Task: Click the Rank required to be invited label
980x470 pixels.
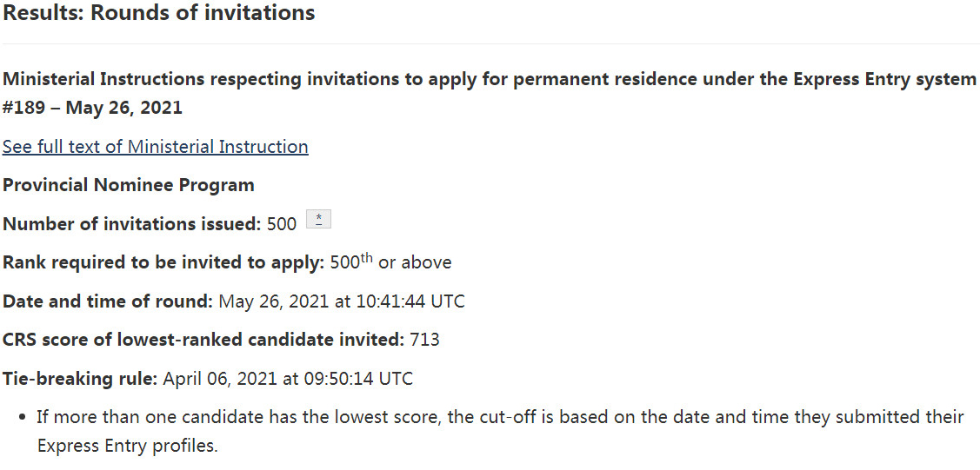Action: 163,262
